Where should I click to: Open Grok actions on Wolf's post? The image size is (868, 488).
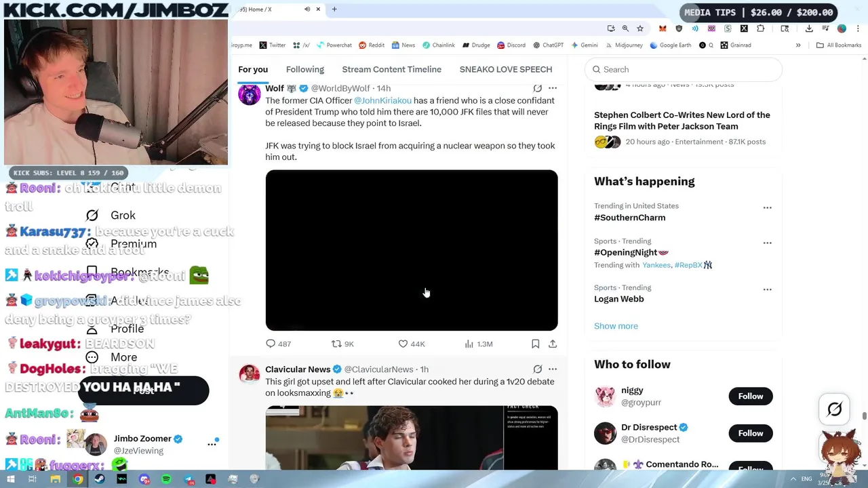click(x=537, y=88)
